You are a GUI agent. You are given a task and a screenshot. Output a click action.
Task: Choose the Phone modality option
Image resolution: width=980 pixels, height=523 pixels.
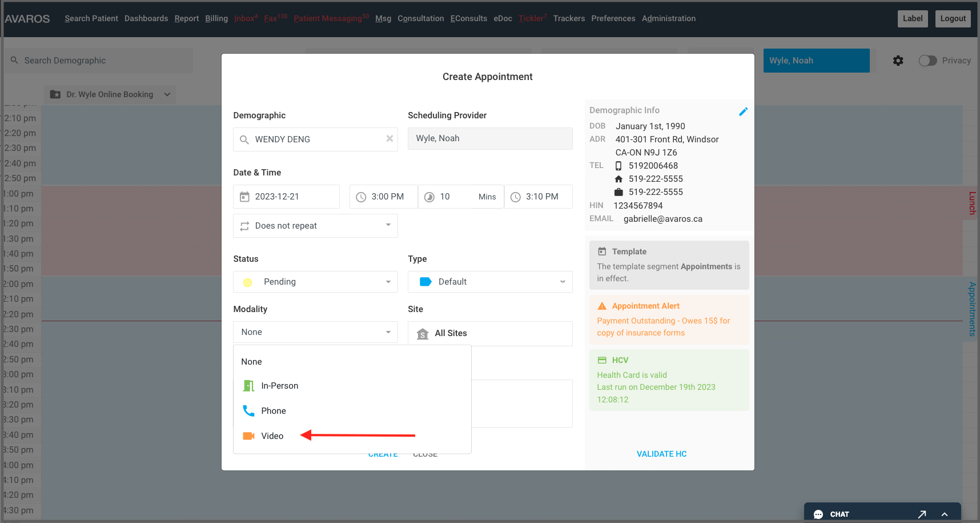[x=273, y=411]
